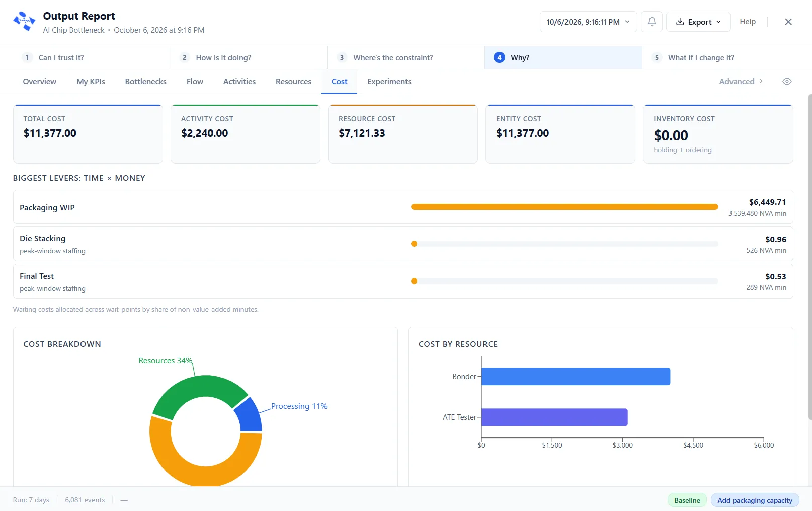
Task: Click the Packaging WIP orange bar
Action: 564,207
